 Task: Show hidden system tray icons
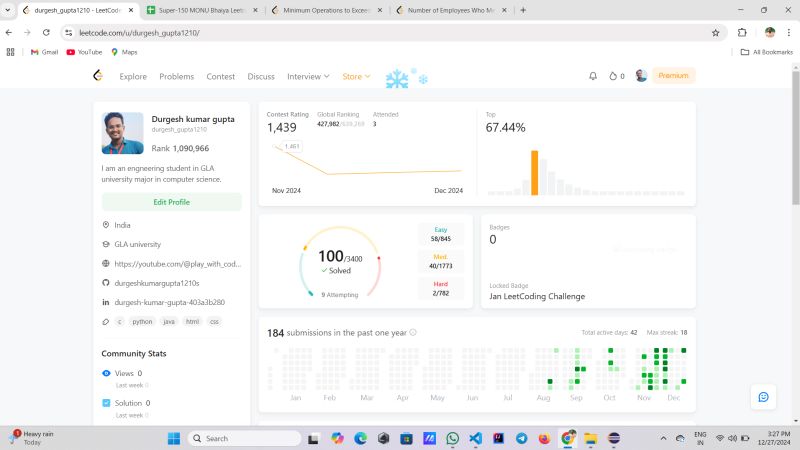[x=663, y=438]
